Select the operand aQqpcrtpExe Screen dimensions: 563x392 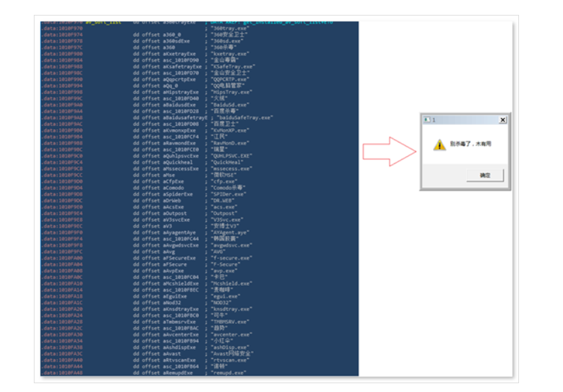[x=179, y=80]
